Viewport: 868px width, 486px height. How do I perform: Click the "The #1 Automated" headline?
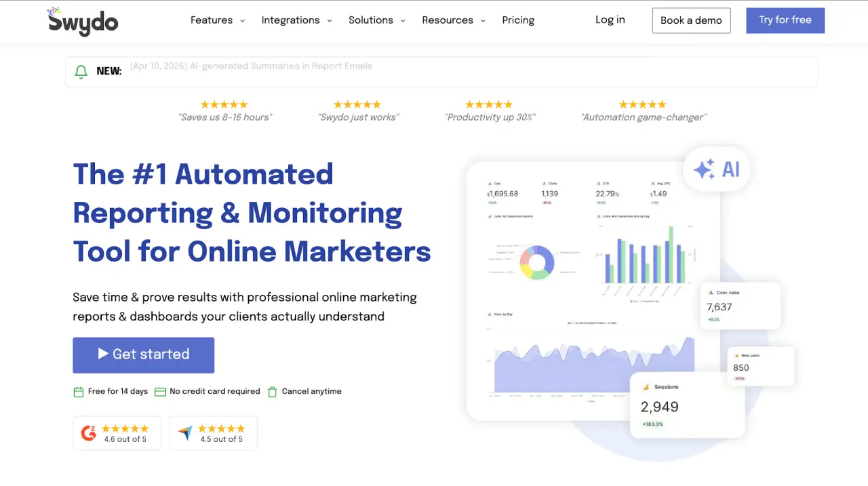(203, 174)
